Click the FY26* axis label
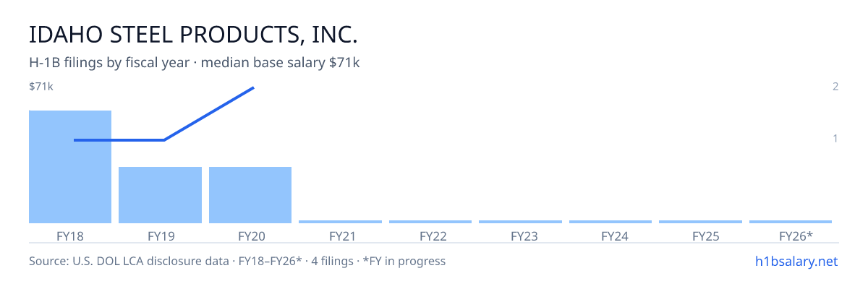This screenshot has height=289, width=868. [796, 236]
